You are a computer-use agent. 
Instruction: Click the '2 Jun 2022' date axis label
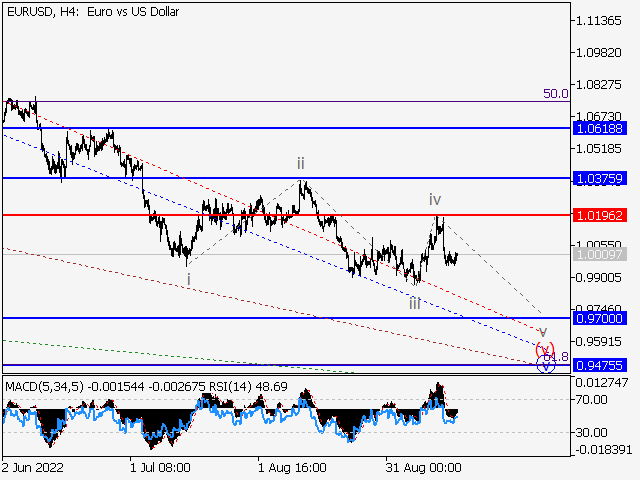pos(33,468)
